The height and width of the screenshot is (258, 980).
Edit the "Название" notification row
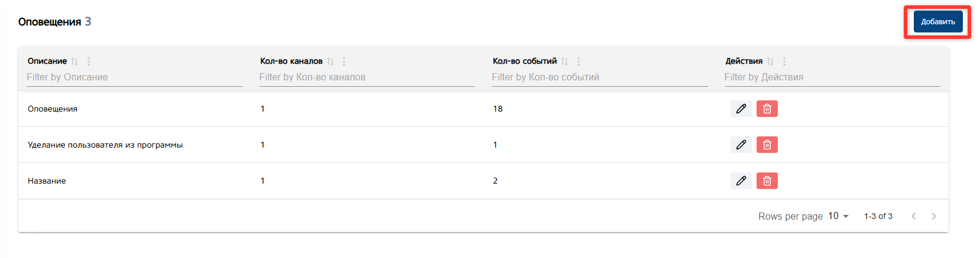click(x=741, y=181)
